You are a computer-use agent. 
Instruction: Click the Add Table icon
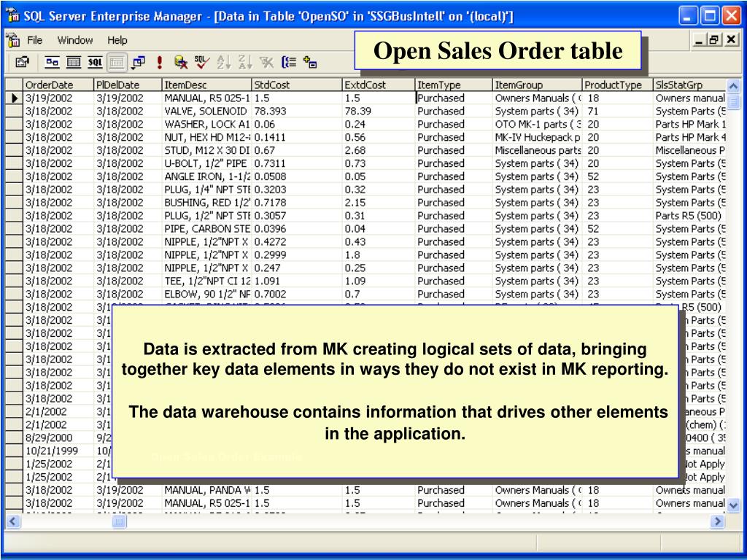point(310,62)
